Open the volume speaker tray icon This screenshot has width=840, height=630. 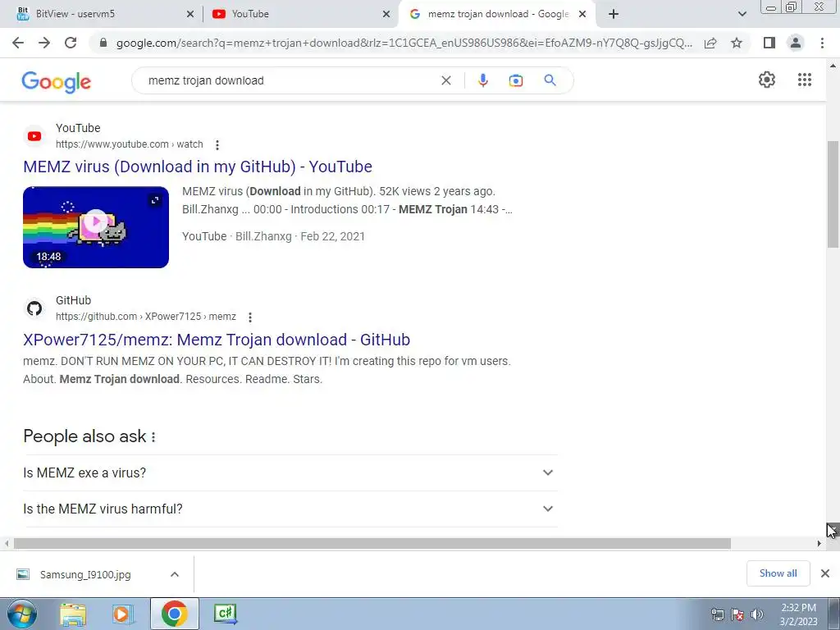tap(756, 614)
